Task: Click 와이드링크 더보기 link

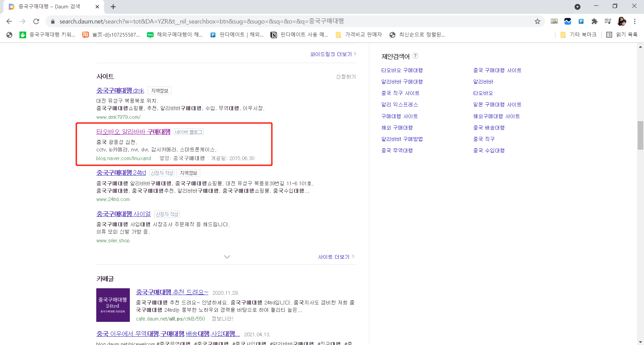Action: pos(333,54)
